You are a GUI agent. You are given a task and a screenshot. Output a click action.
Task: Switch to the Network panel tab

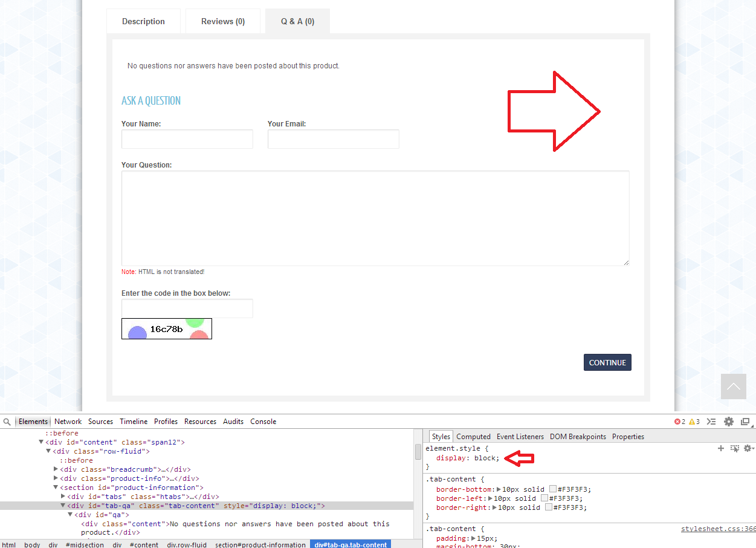(x=68, y=422)
